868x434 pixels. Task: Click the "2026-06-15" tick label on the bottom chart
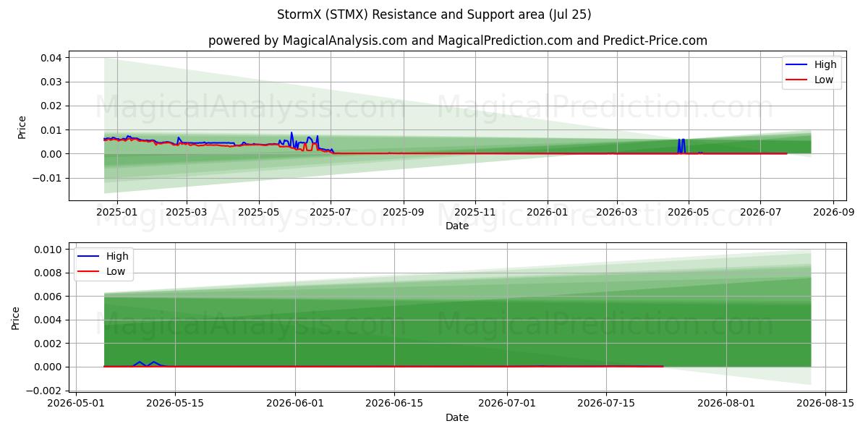(394, 404)
